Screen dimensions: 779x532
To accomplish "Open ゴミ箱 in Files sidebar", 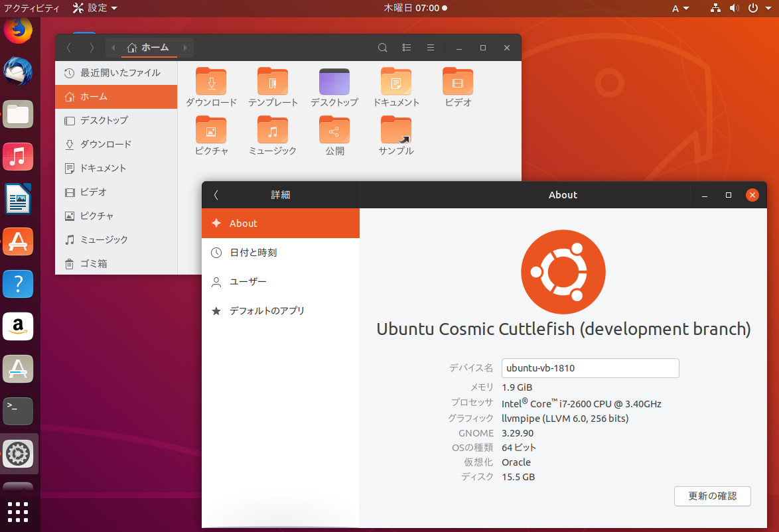I will (116, 264).
